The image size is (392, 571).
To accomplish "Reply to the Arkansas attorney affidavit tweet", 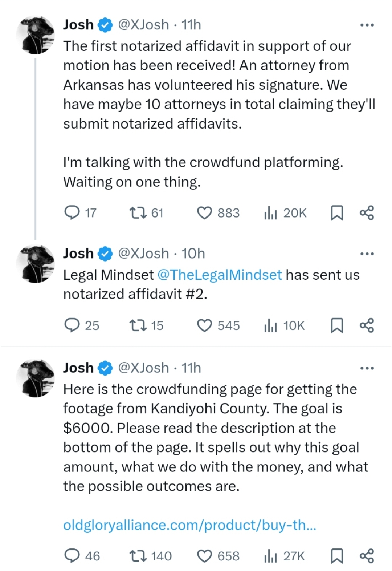I will 72,213.
